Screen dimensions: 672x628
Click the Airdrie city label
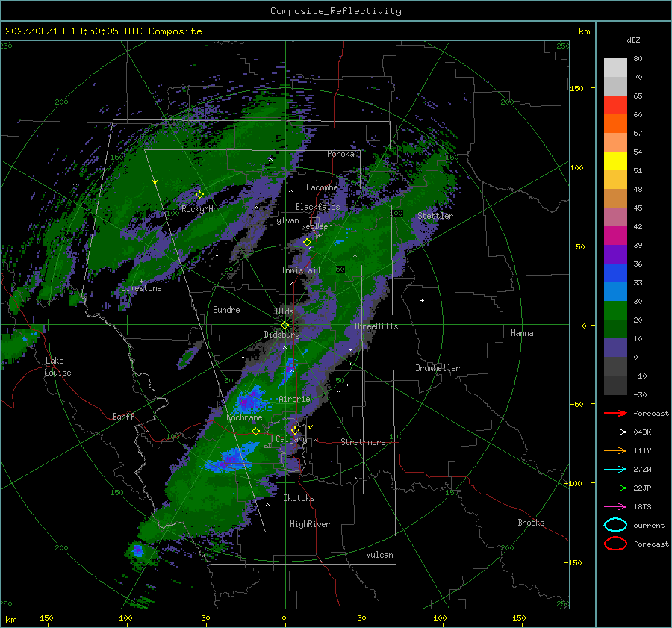pos(294,399)
